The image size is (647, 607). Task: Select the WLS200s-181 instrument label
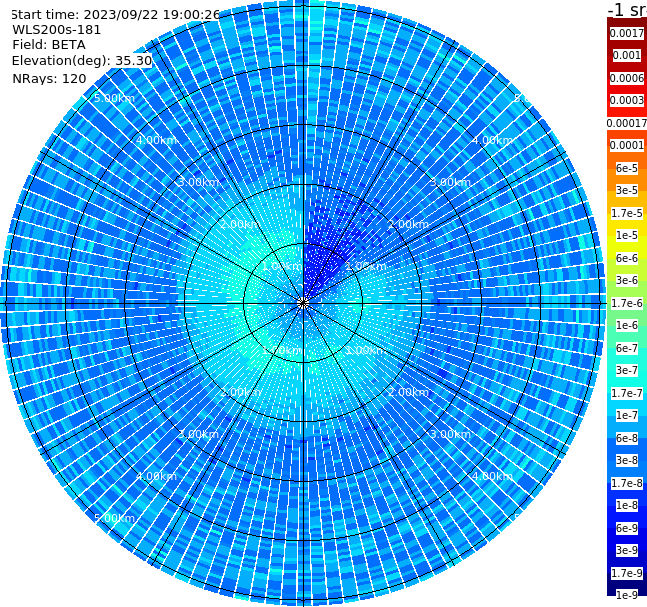(57, 30)
